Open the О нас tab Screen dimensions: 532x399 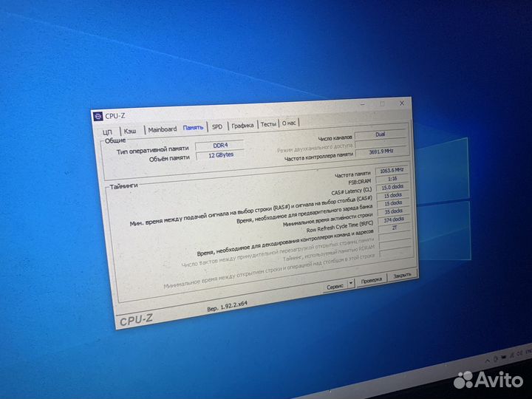(289, 123)
